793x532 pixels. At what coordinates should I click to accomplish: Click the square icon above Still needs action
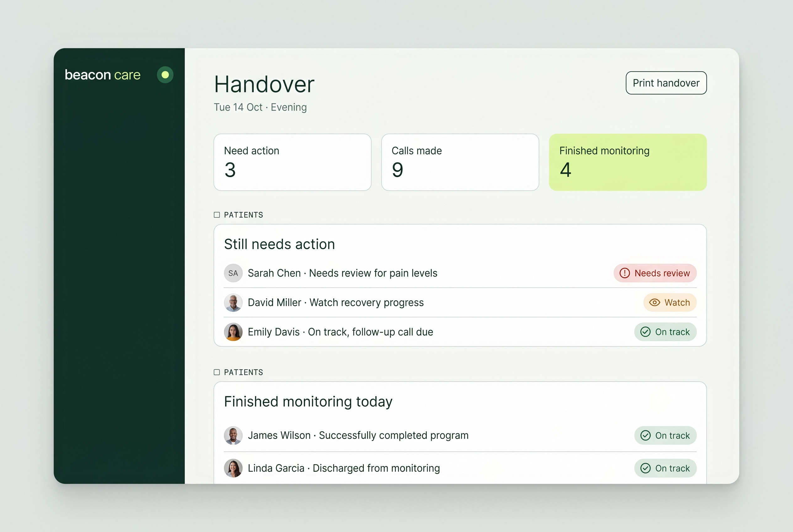[217, 215]
